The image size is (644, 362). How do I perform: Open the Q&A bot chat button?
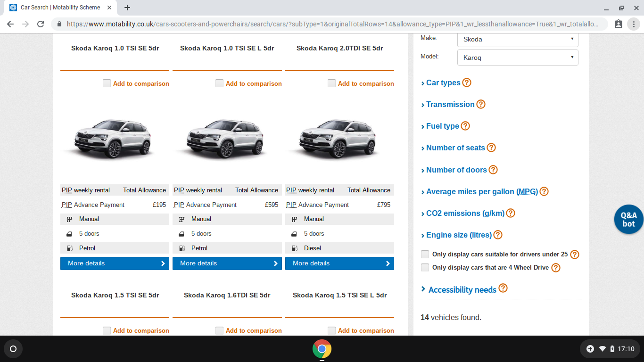pos(629,219)
